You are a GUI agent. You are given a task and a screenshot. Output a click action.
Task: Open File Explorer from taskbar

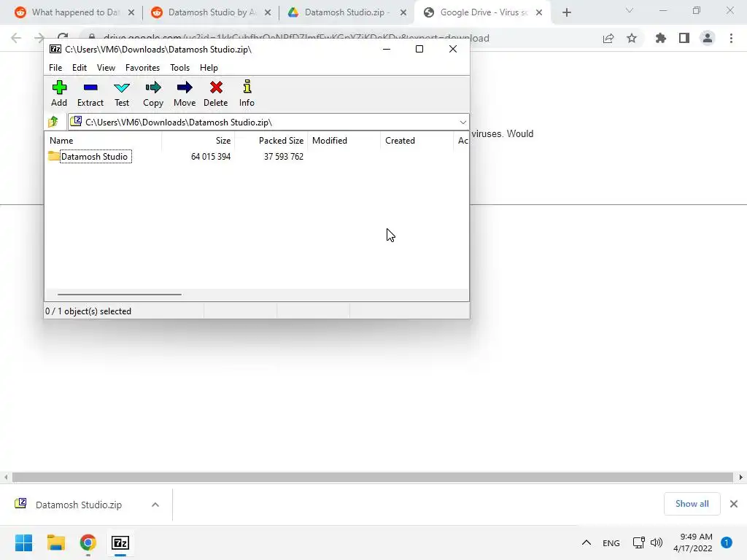55,542
